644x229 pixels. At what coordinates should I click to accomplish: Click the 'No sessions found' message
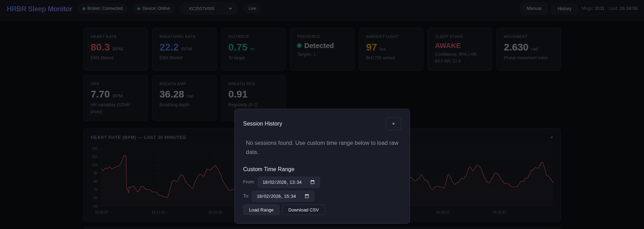[322, 147]
